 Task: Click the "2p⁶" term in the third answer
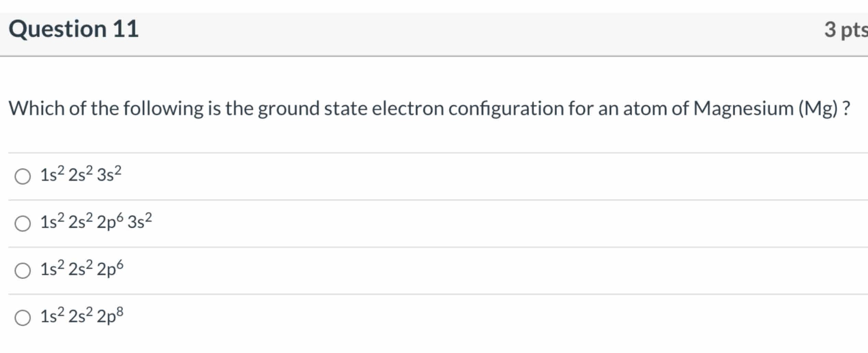(110, 269)
